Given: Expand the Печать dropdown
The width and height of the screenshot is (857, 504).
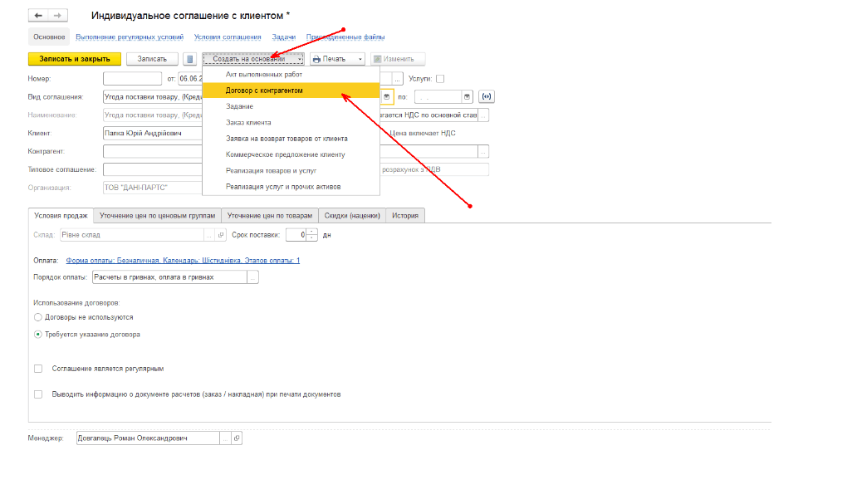Looking at the screenshot, I should (360, 59).
